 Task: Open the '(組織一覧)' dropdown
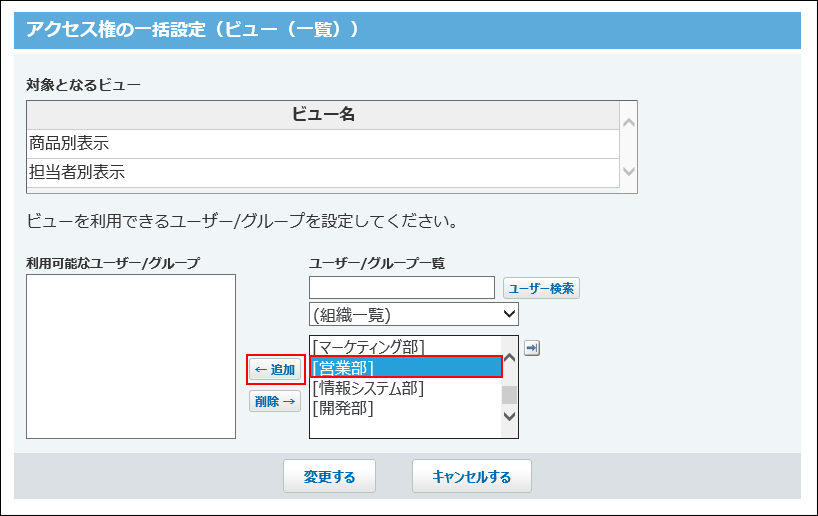414,314
